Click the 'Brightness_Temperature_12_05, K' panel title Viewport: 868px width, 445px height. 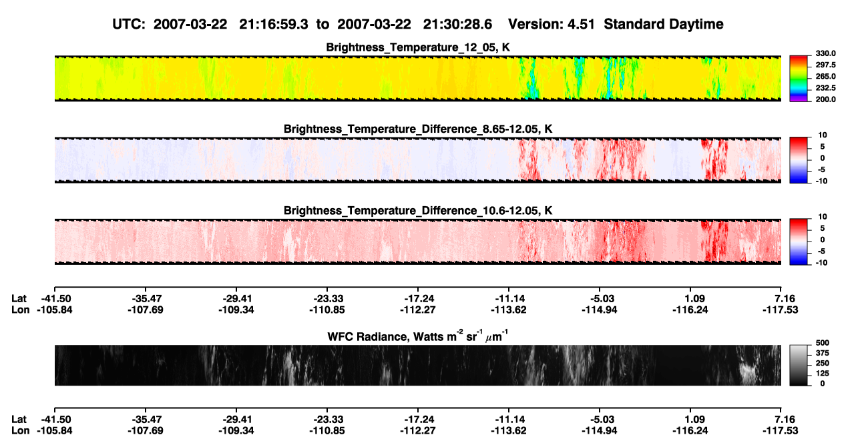pyautogui.click(x=418, y=47)
